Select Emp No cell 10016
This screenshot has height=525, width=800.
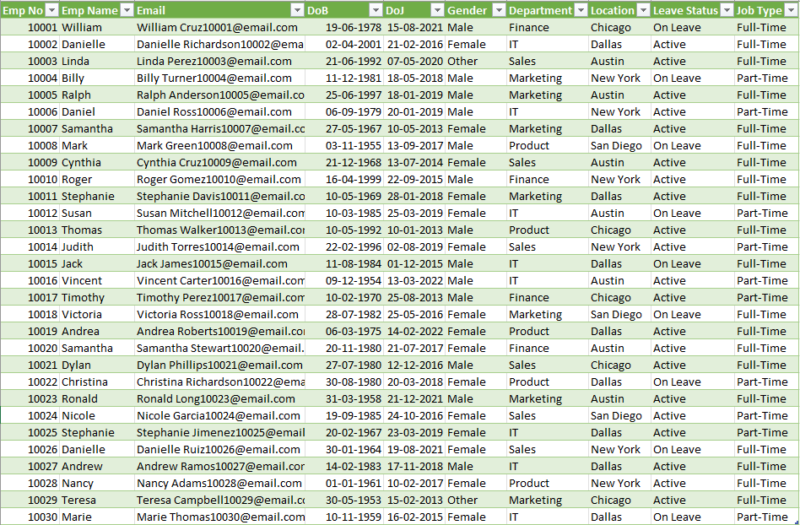tap(30, 281)
